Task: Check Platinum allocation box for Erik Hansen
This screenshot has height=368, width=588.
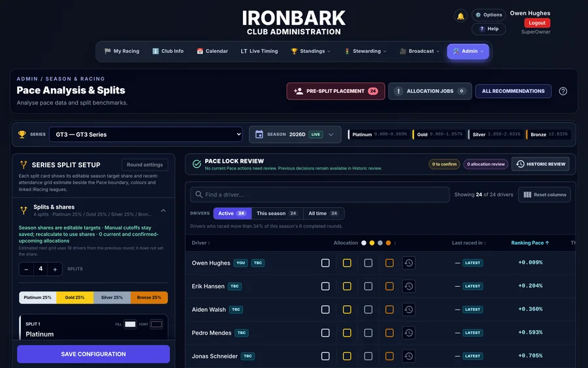Action: coord(325,286)
